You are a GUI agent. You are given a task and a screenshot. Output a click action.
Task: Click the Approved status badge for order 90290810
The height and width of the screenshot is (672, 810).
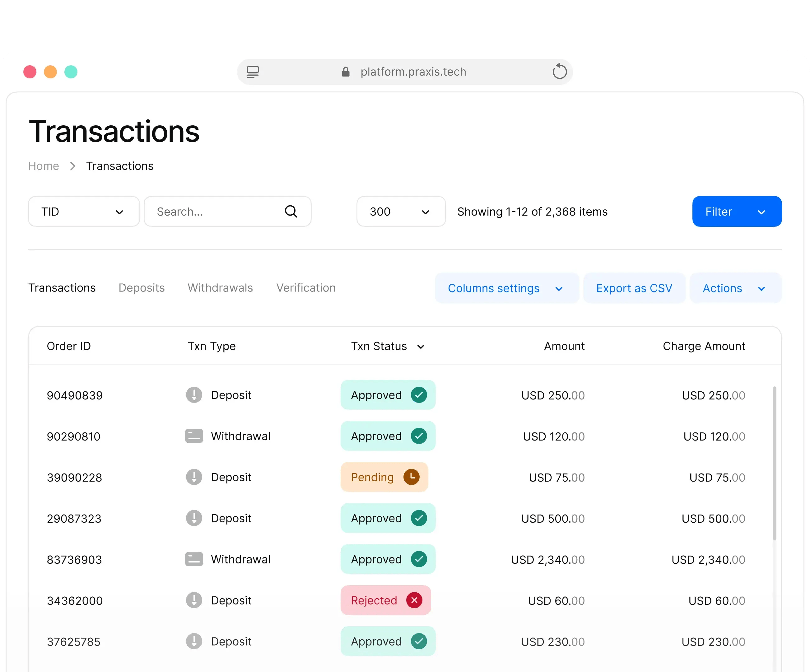tap(388, 436)
